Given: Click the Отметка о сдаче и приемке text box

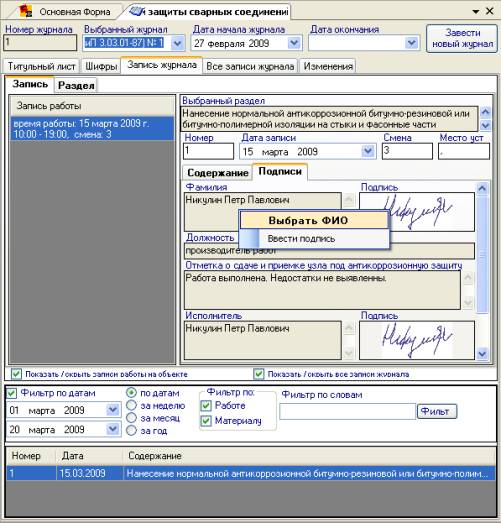Looking at the screenshot, I should click(x=322, y=290).
